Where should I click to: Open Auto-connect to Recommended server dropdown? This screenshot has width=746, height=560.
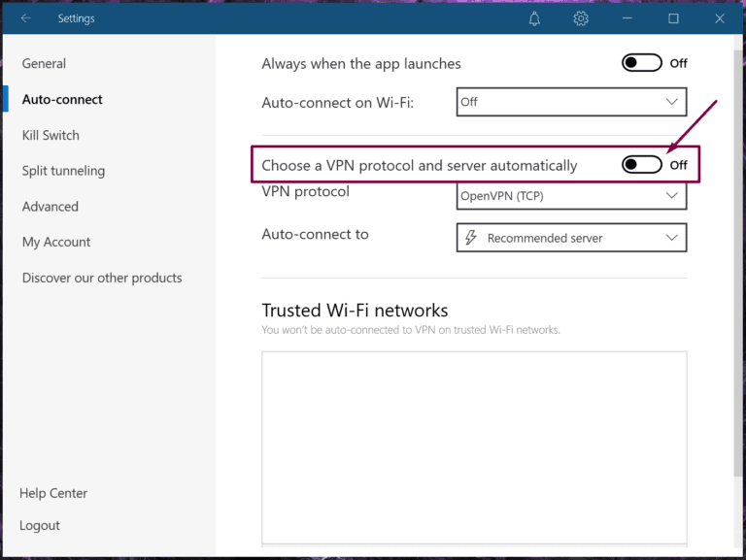click(x=571, y=238)
